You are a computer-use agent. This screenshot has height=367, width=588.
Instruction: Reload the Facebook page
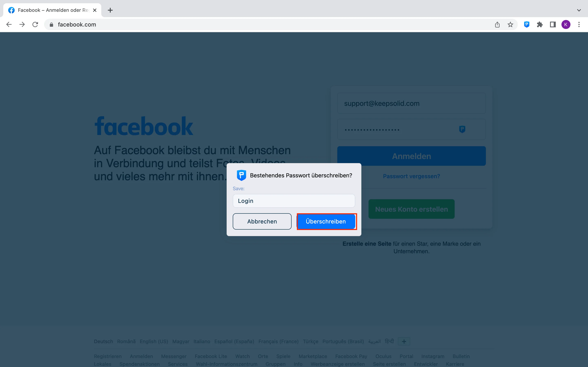tap(35, 24)
